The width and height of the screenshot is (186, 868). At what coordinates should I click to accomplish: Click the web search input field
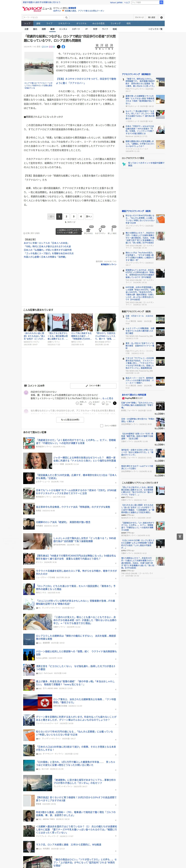pos(145,2)
